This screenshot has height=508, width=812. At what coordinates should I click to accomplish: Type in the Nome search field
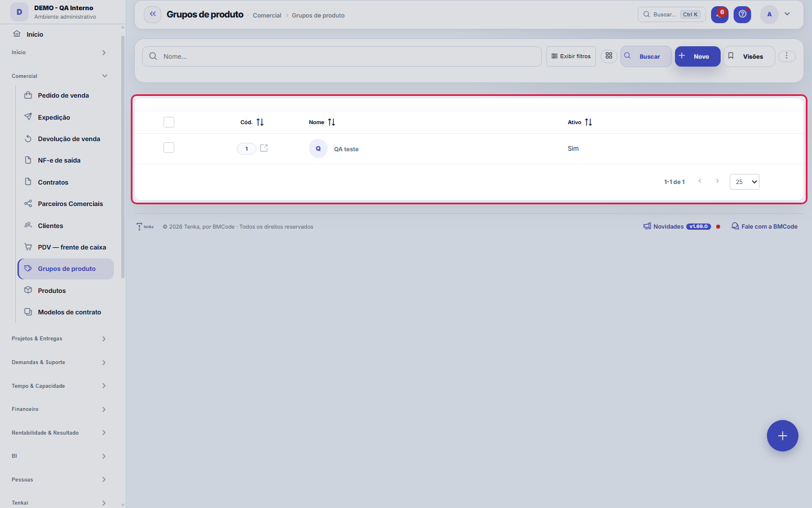click(x=342, y=56)
